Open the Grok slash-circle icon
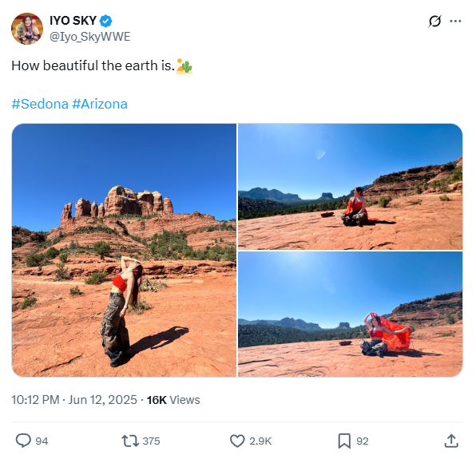476x459 pixels. (434, 22)
